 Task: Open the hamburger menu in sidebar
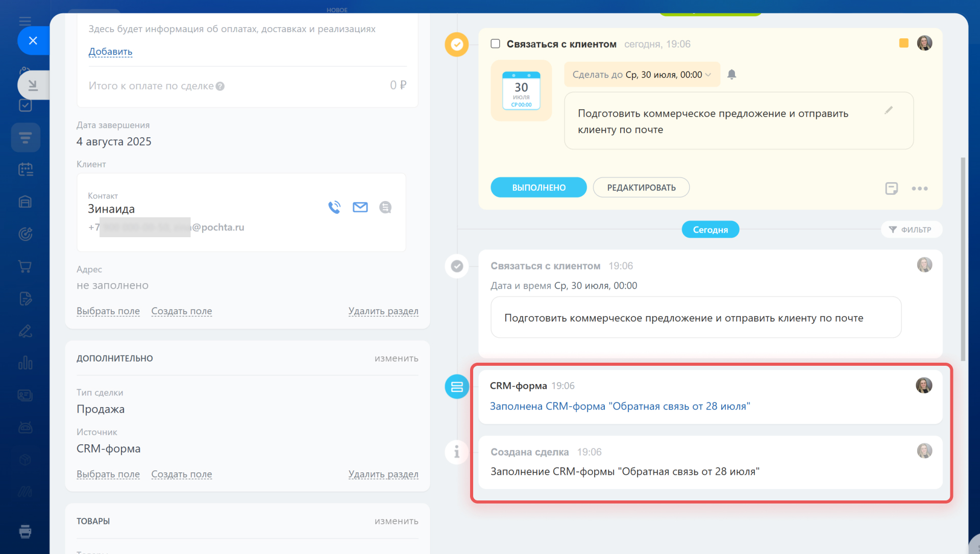tap(25, 21)
